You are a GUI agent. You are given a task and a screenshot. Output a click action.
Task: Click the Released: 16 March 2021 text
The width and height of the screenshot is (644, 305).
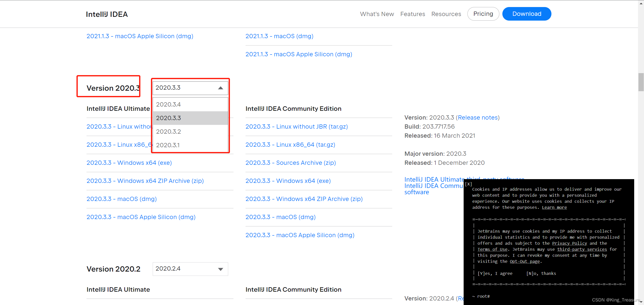(440, 136)
